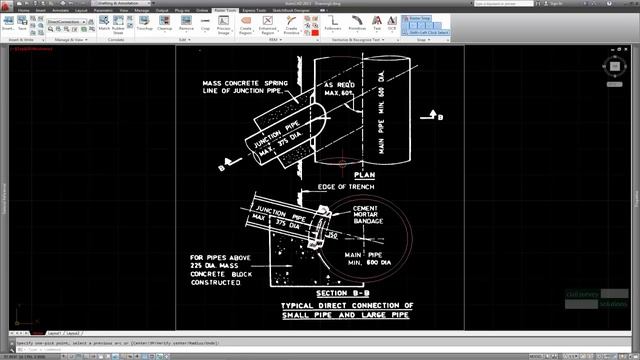The height and width of the screenshot is (360, 640).
Task: Open the Remove dropdown arrow
Action: pos(186,31)
